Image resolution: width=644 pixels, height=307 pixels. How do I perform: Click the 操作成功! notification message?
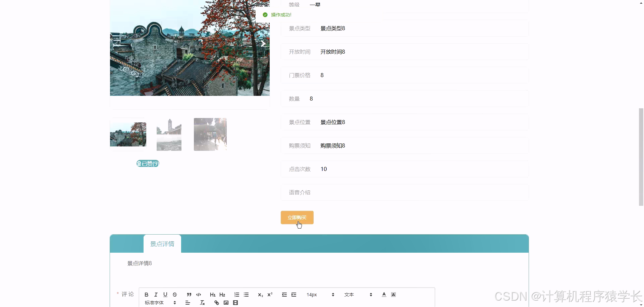click(x=281, y=15)
